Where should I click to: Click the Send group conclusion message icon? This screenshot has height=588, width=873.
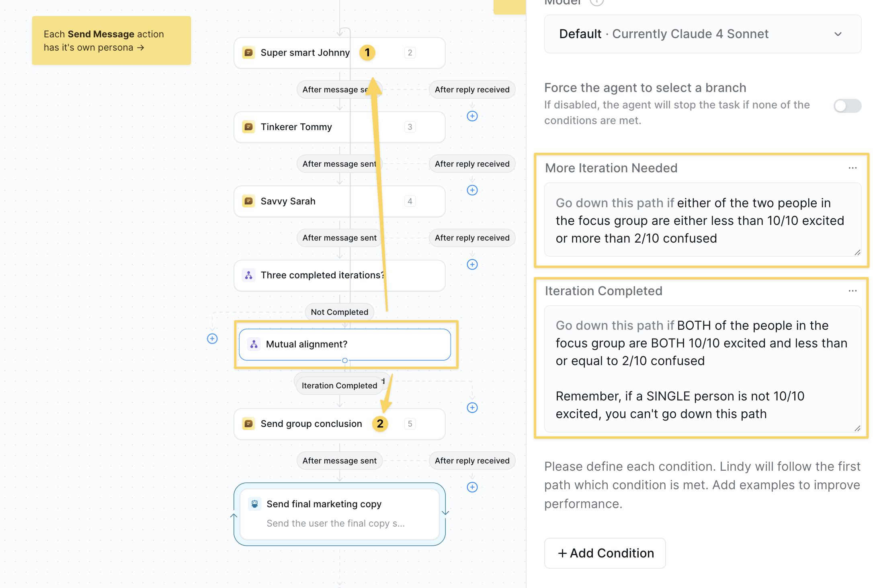(248, 424)
